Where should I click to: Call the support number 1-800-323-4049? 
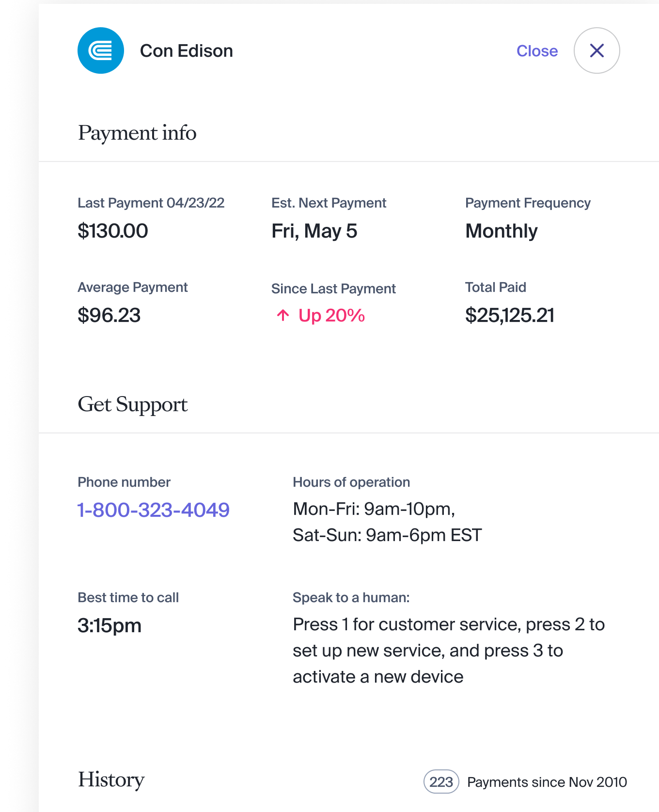click(154, 510)
